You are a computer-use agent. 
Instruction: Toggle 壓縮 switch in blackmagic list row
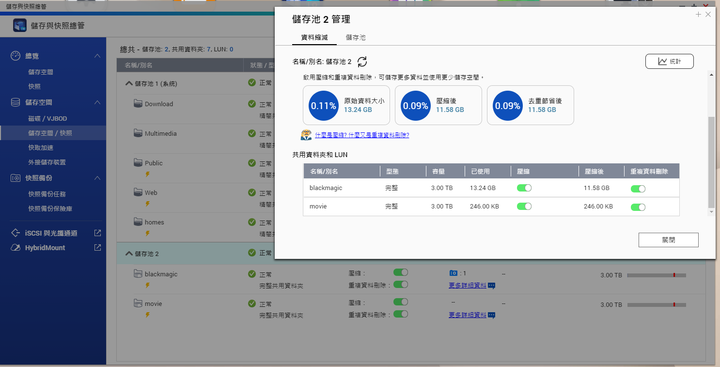(401, 272)
